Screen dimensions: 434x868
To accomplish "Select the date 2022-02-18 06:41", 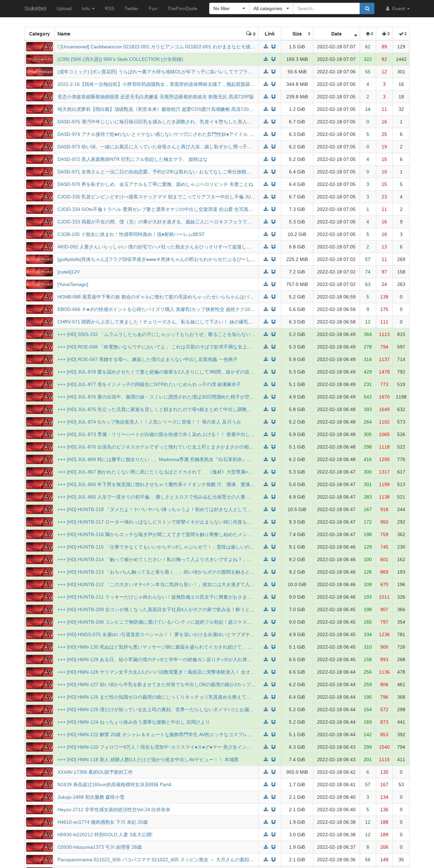I will pos(336,785).
